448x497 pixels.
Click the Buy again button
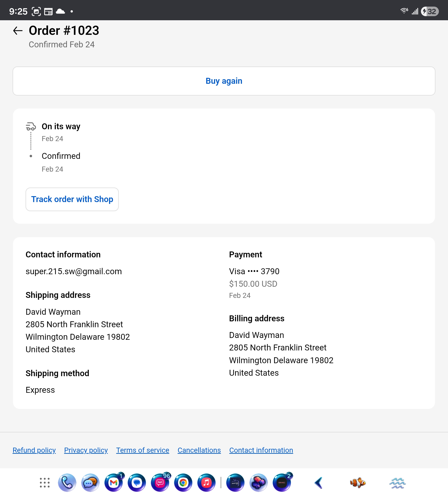tap(224, 81)
